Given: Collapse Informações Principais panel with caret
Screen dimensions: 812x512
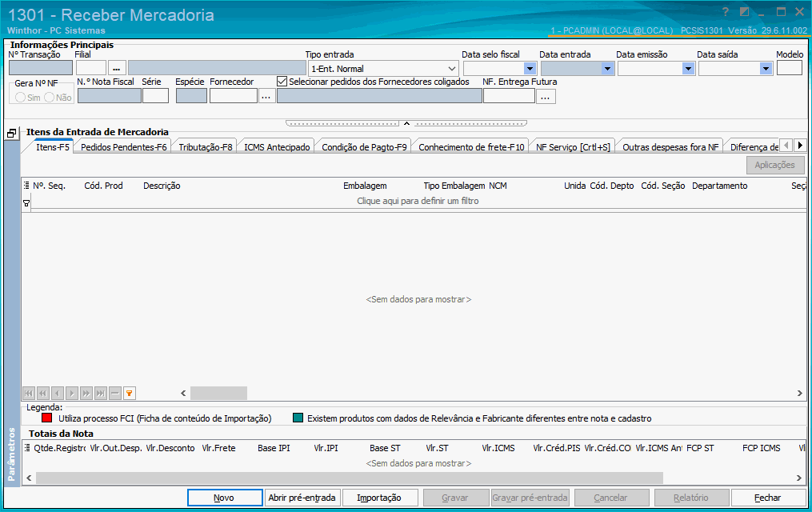Looking at the screenshot, I should pyautogui.click(x=406, y=123).
